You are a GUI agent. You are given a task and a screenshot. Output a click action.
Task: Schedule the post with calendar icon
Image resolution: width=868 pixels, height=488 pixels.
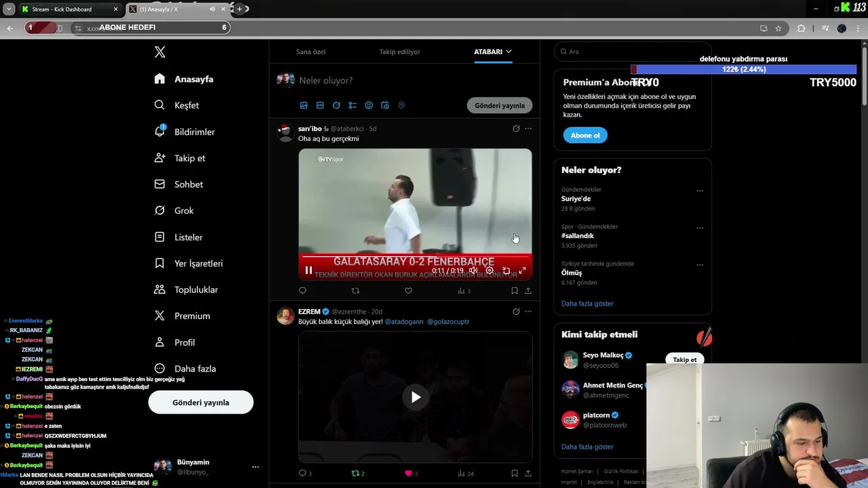(385, 106)
